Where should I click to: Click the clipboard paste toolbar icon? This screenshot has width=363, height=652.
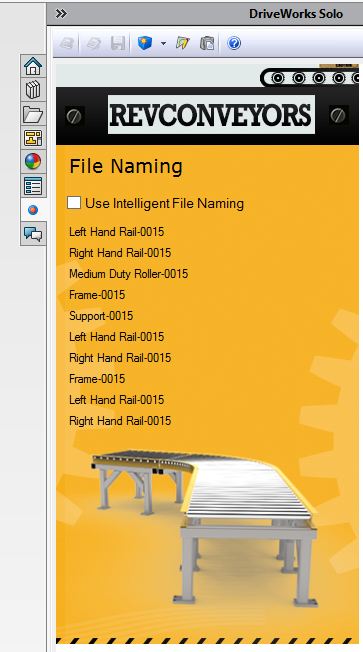click(207, 43)
